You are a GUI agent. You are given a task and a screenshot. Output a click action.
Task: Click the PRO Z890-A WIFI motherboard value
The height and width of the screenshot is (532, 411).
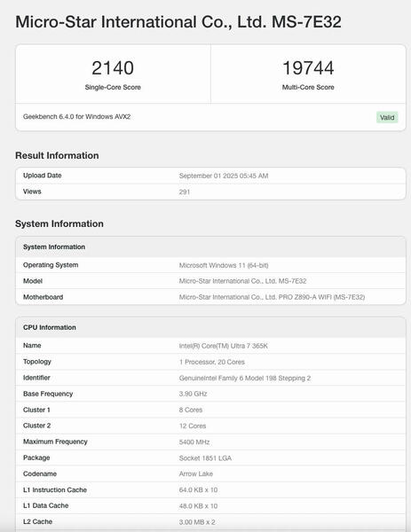272,297
